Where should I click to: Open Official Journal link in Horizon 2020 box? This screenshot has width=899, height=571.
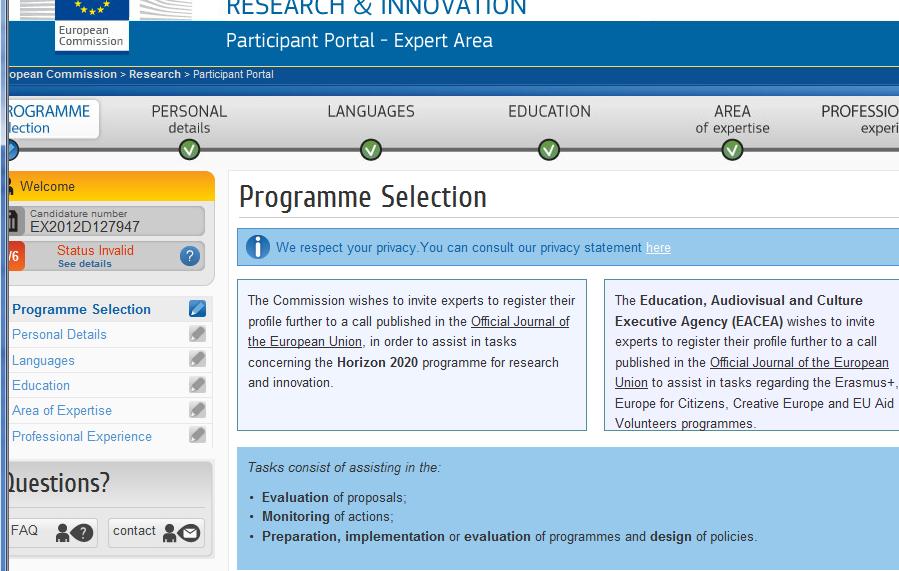(408, 331)
